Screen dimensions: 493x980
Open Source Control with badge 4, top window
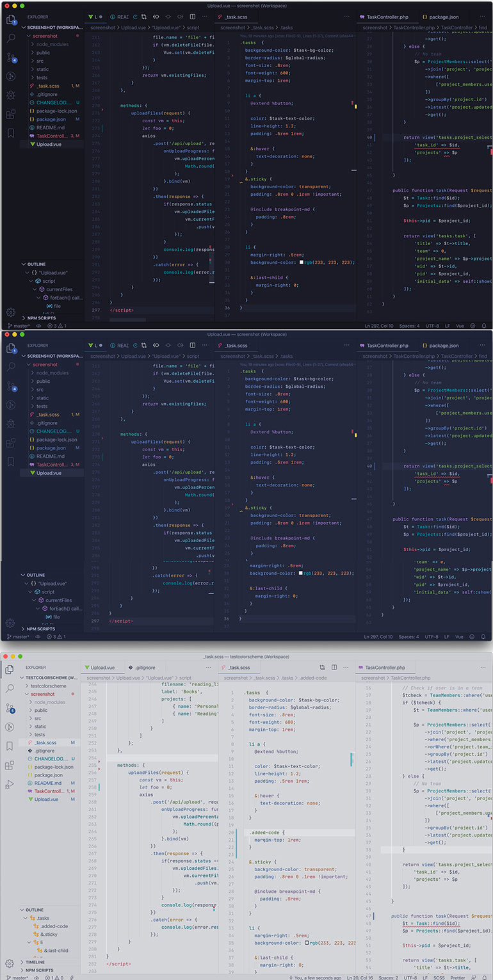coord(10,58)
